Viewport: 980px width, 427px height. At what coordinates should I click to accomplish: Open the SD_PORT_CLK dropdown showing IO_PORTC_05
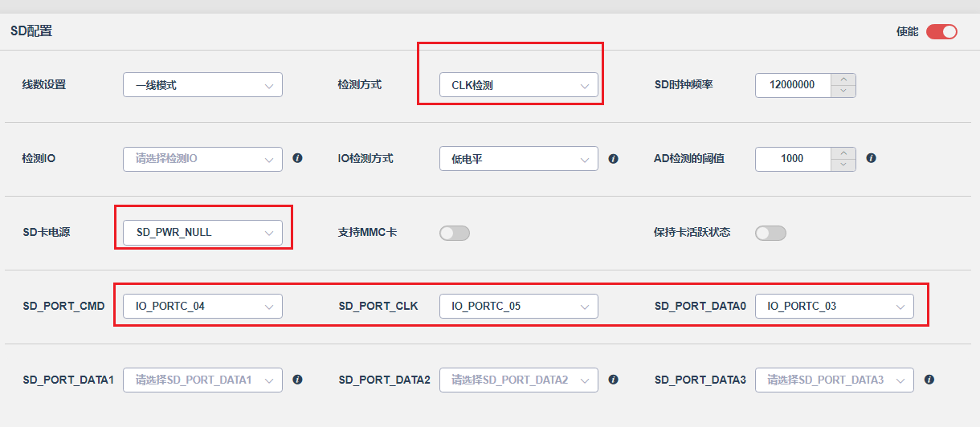click(x=519, y=306)
